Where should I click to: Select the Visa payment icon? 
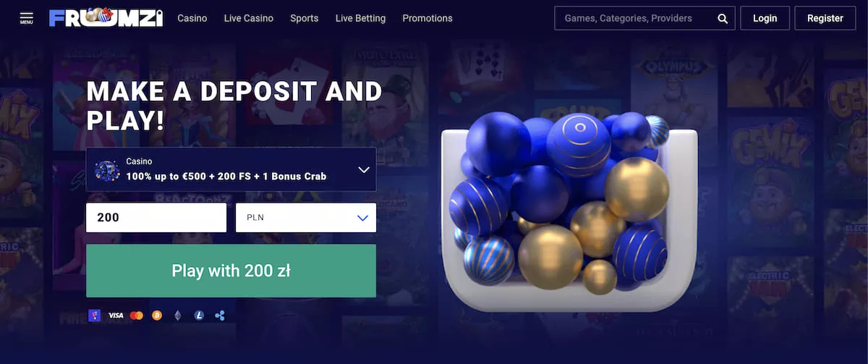(116, 316)
